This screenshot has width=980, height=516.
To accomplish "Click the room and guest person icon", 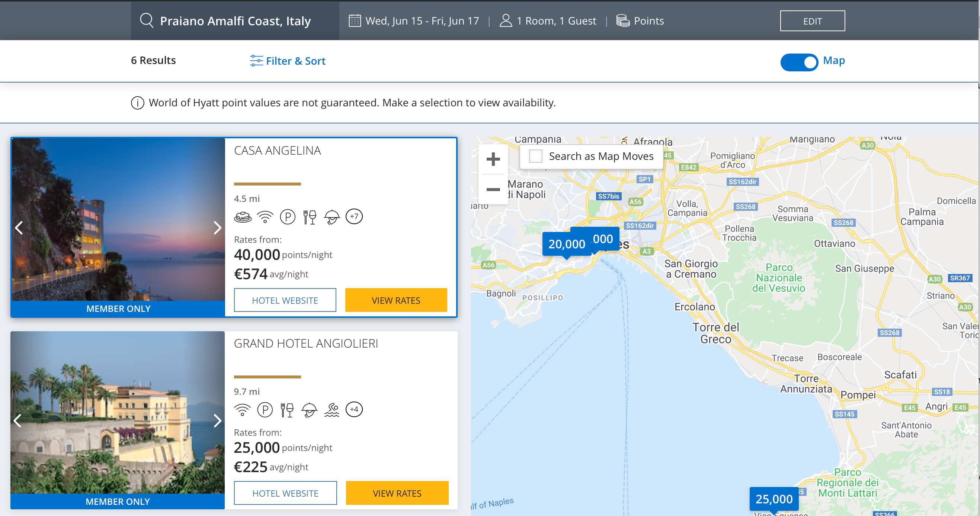I will coord(506,20).
